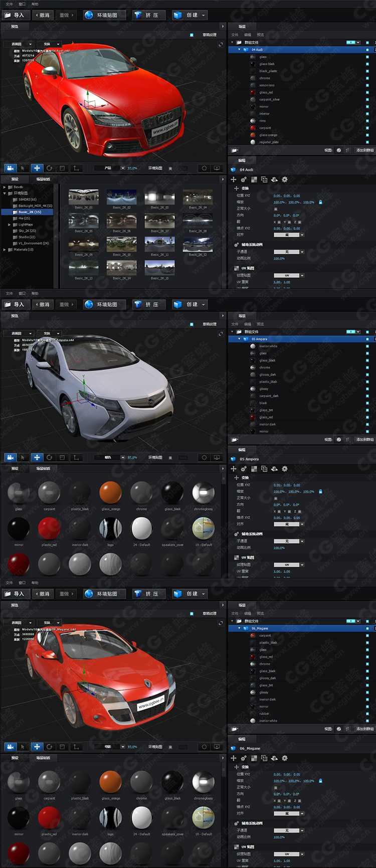The image size is (376, 868).
Task: Click 添加到群组 in the Audi window
Action: [x=364, y=150]
